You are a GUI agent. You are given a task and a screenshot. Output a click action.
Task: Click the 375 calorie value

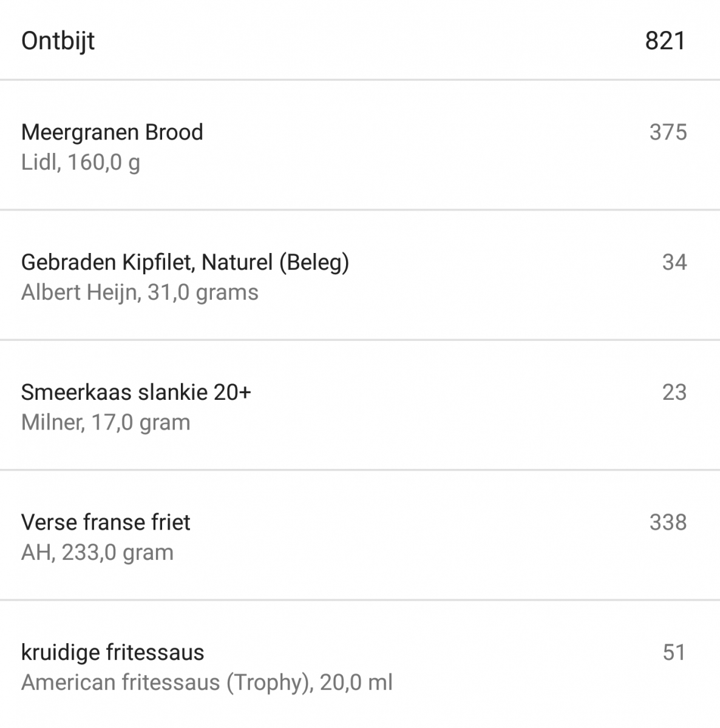668,132
